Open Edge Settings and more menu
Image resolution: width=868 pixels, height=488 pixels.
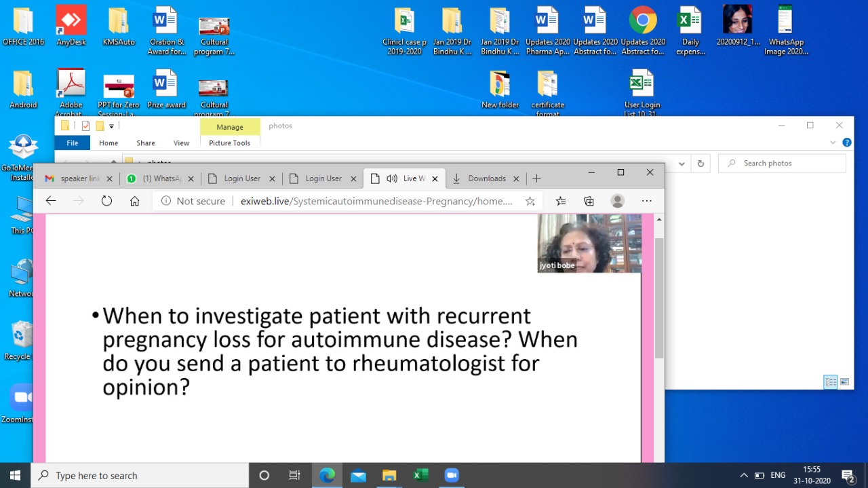click(646, 201)
